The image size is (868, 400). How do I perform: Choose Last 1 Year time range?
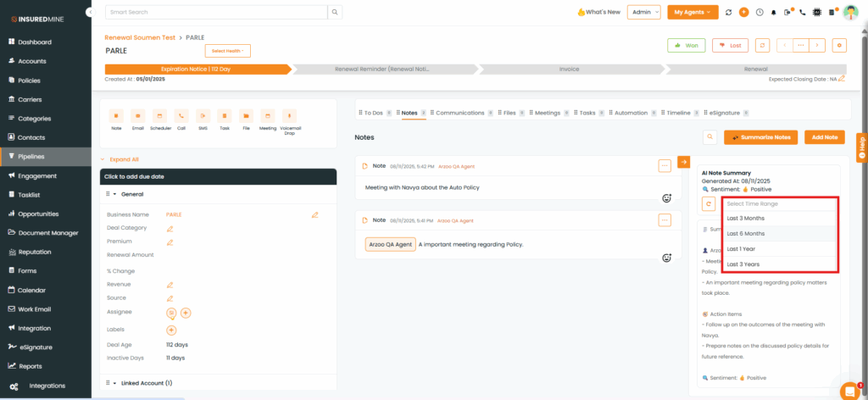[780, 249]
